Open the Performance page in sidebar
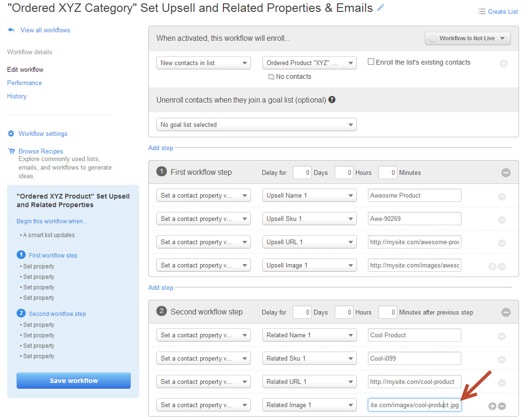Screen dimensions: 529x420 24,83
